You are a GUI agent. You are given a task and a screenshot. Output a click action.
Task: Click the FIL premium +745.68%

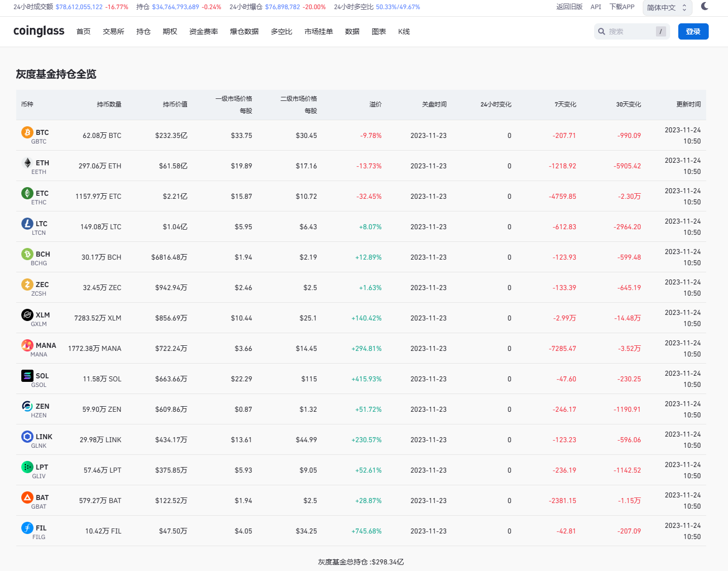pos(366,531)
